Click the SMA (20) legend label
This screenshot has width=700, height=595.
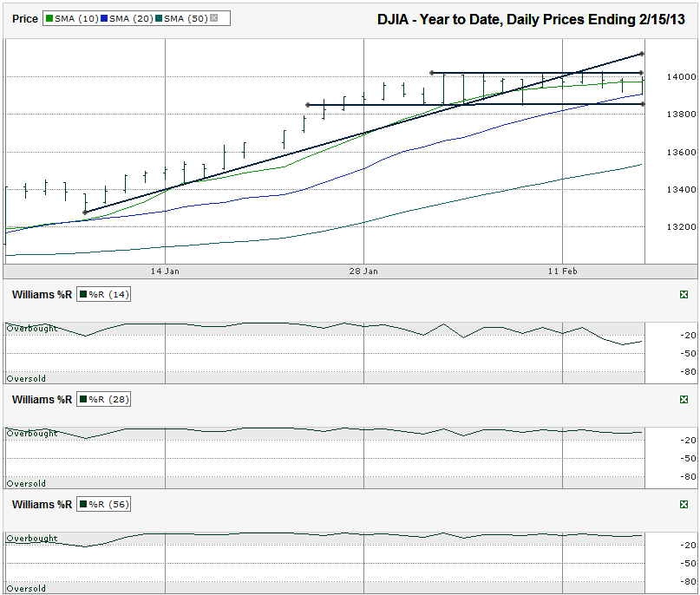[131, 18]
